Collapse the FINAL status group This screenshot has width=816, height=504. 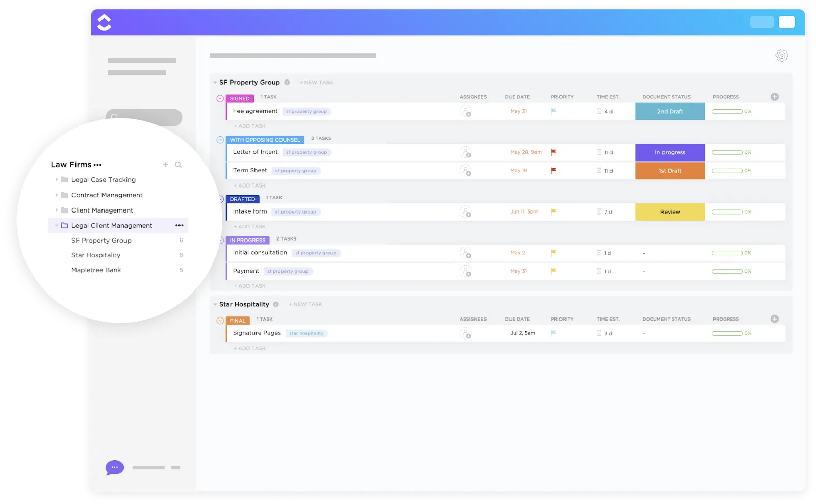coord(220,321)
